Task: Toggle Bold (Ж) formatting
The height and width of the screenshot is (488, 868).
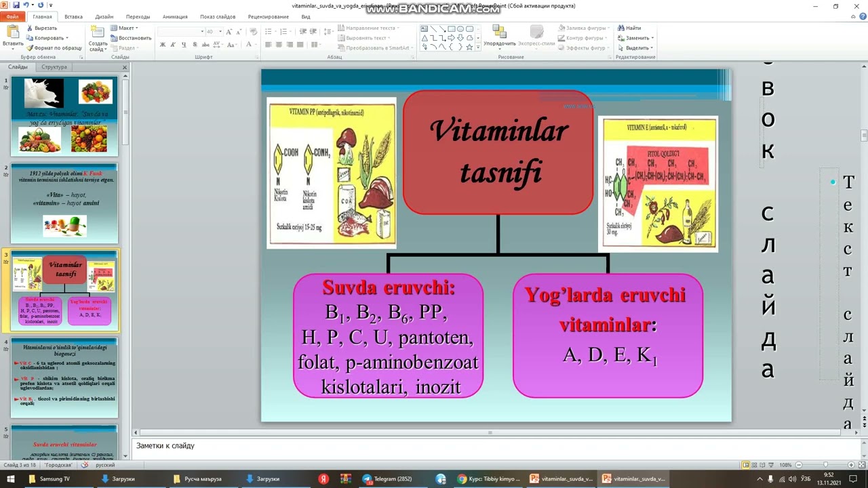Action: (163, 45)
